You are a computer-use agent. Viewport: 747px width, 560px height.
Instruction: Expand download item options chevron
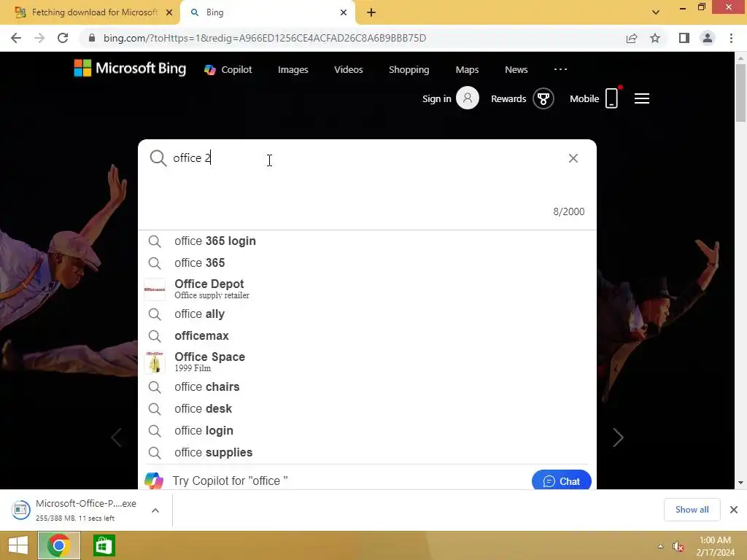click(x=155, y=510)
